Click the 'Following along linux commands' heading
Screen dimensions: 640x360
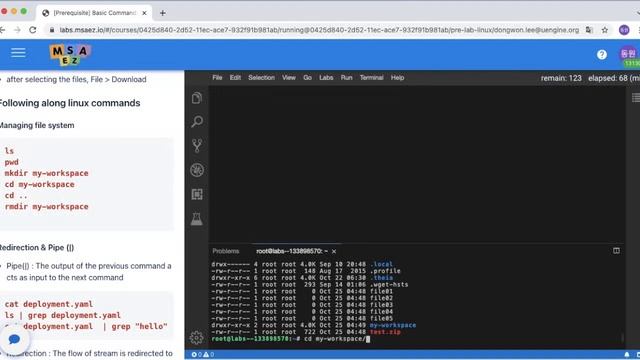point(69,103)
